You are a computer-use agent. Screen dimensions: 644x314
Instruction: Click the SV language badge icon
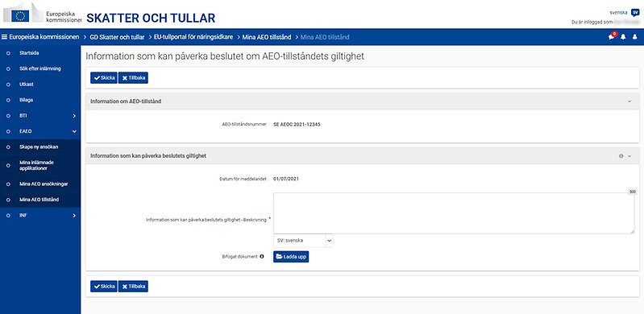coord(635,12)
